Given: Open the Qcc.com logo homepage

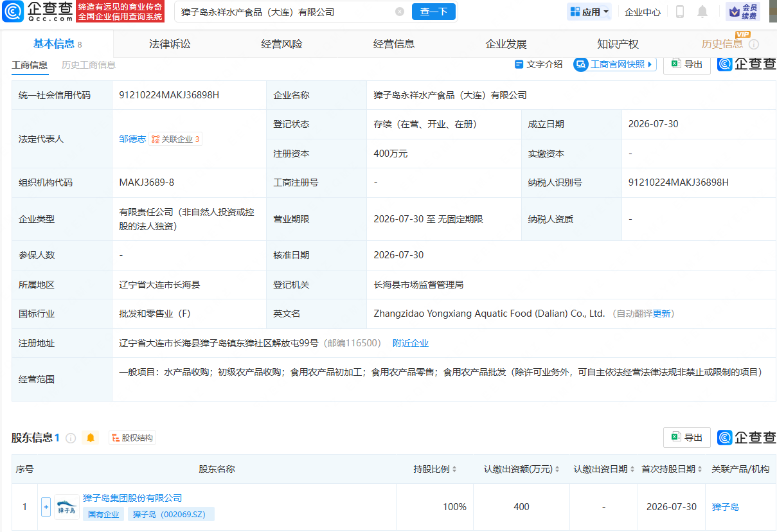Looking at the screenshot, I should [37, 12].
